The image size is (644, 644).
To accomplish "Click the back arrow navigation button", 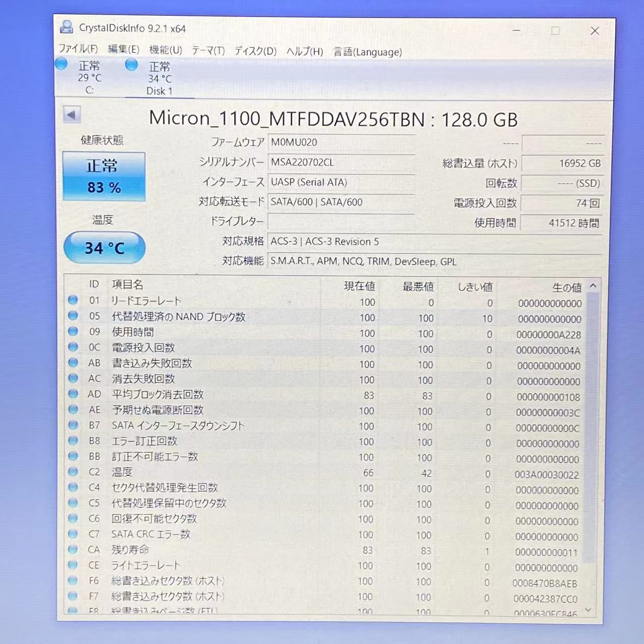I will 72,115.
